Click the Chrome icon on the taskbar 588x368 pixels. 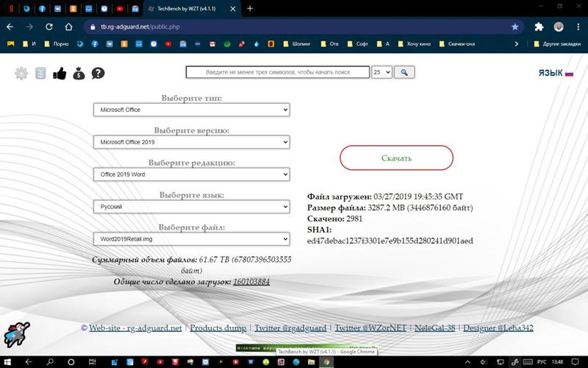coord(326,362)
